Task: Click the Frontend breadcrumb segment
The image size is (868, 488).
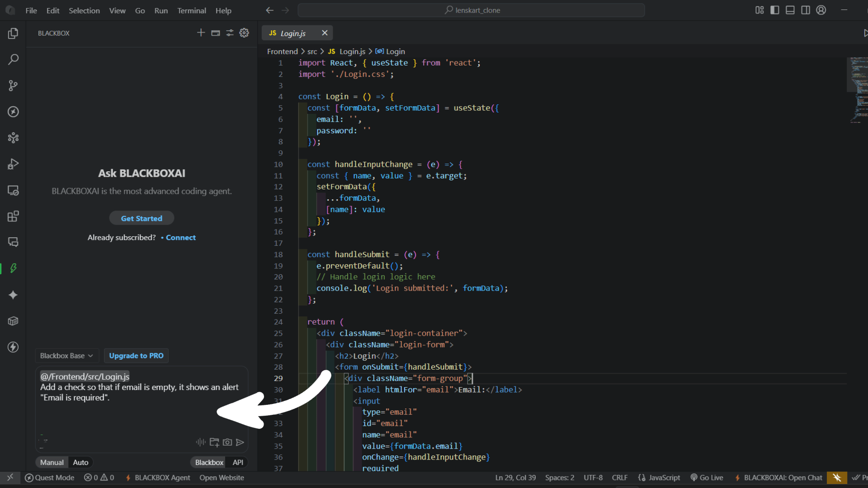Action: click(282, 52)
